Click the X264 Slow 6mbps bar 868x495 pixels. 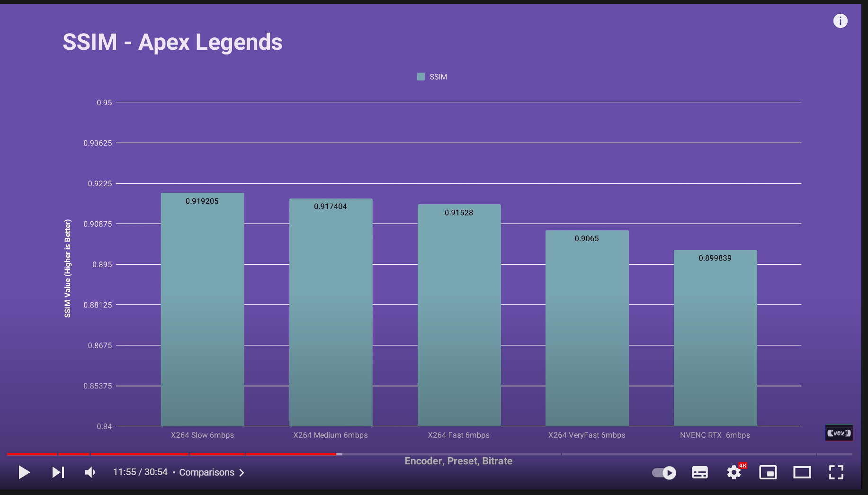point(202,309)
